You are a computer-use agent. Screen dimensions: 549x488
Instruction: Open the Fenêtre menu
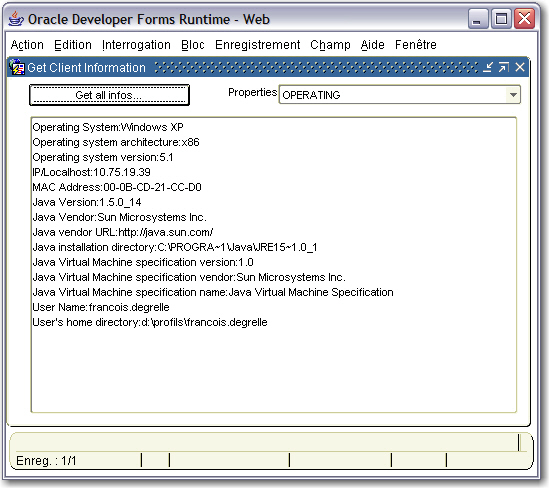[416, 45]
